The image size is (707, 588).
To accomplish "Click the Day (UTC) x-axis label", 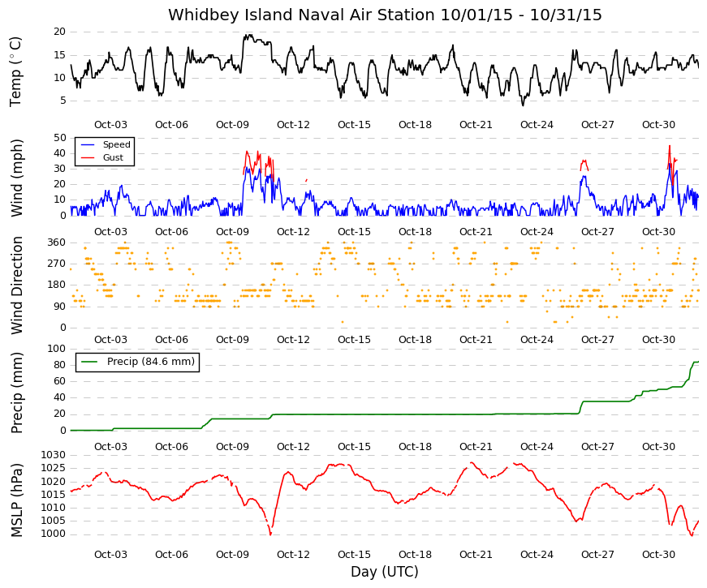I will click(x=385, y=573).
